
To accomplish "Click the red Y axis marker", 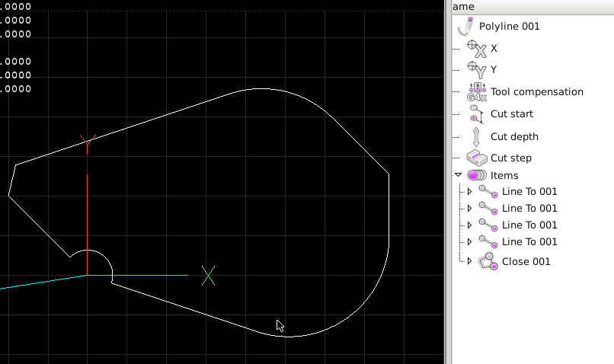I will tap(88, 142).
